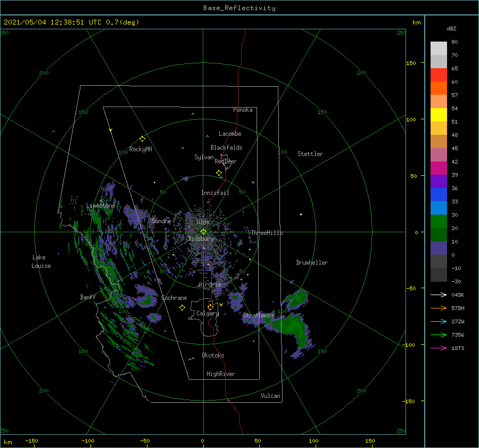Click the dBZ legend heading
Image resolution: width=479 pixels, height=448 pixels.
[451, 28]
